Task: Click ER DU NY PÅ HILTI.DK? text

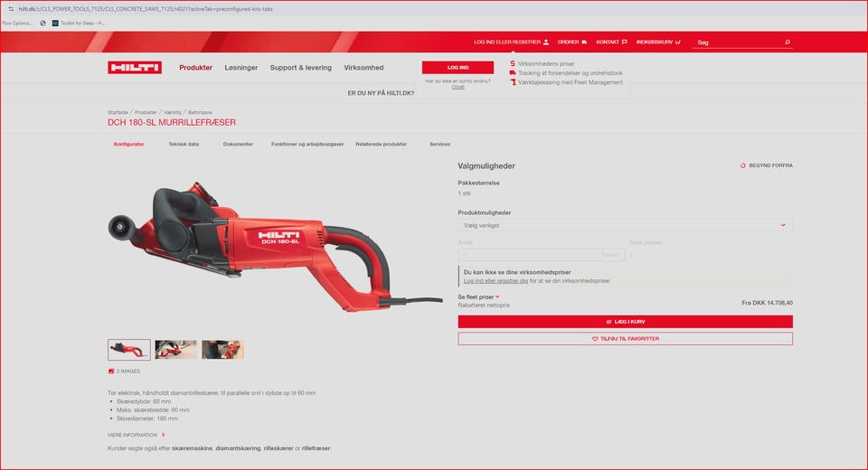Action: 381,93
